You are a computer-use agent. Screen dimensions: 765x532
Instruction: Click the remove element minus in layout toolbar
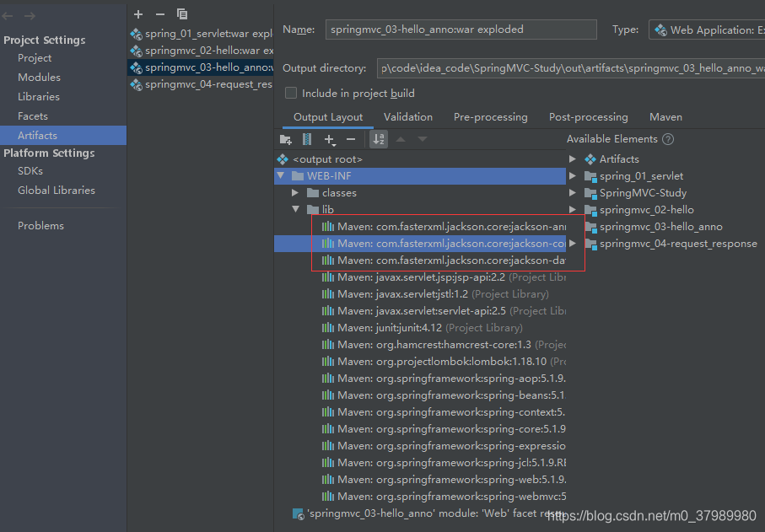pyautogui.click(x=351, y=139)
